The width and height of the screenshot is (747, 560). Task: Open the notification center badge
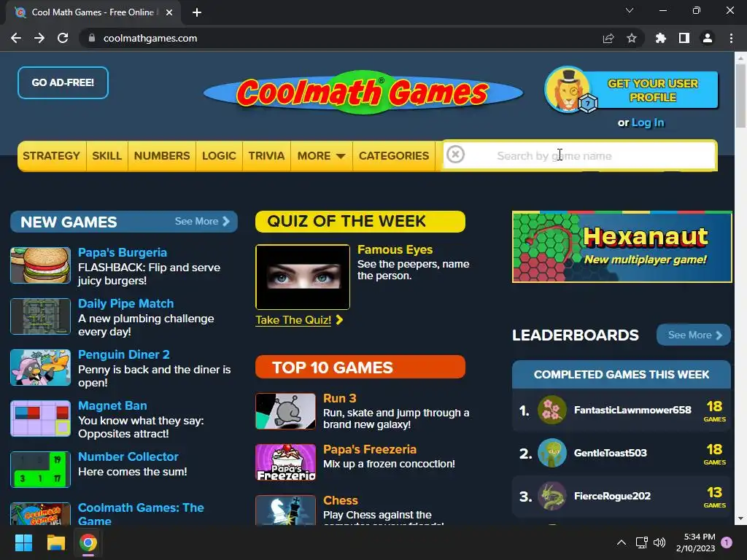point(727,542)
